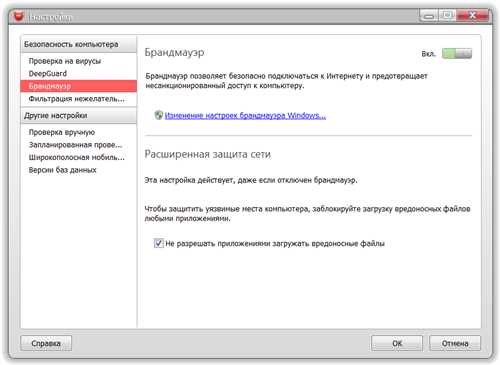Close the settings window
This screenshot has width=500, height=365.
click(472, 15)
